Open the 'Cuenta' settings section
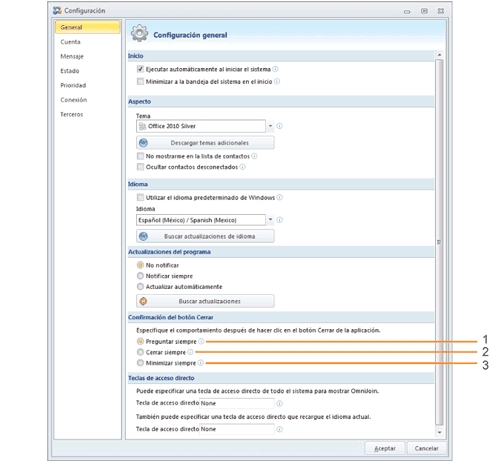 click(70, 42)
